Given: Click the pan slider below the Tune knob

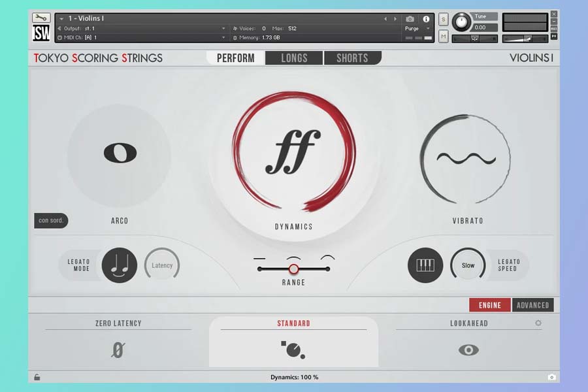Looking at the screenshot, I should click(475, 39).
